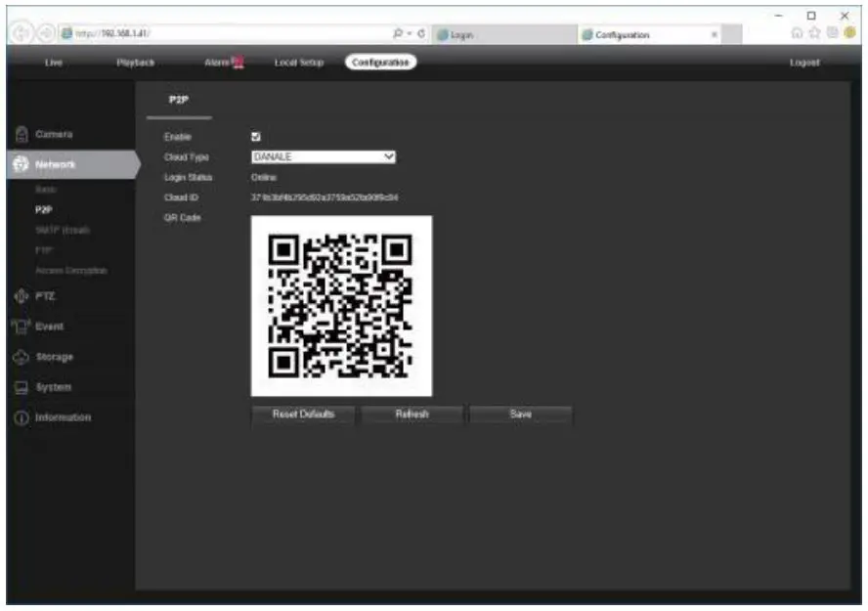Click the Save button
Screen dimensions: 868x611
521,413
